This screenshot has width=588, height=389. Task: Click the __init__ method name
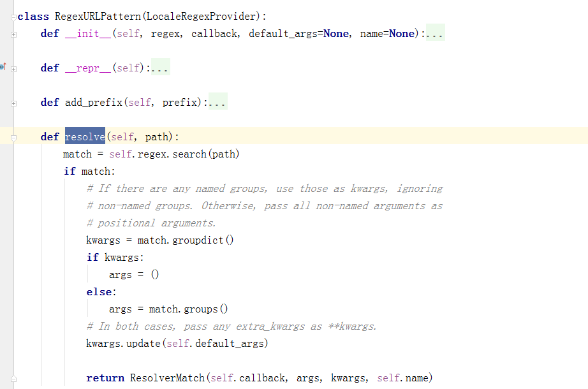(88, 33)
